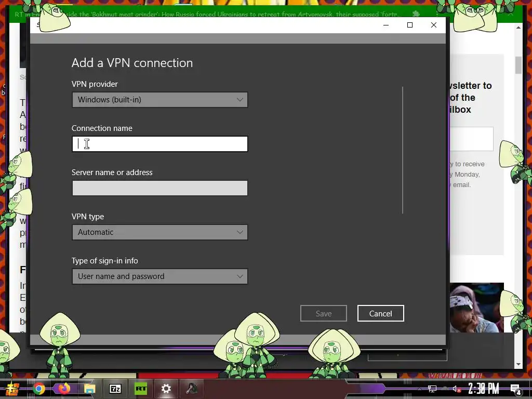Open the Start menu button
532x399 pixels.
pyautogui.click(x=12, y=389)
